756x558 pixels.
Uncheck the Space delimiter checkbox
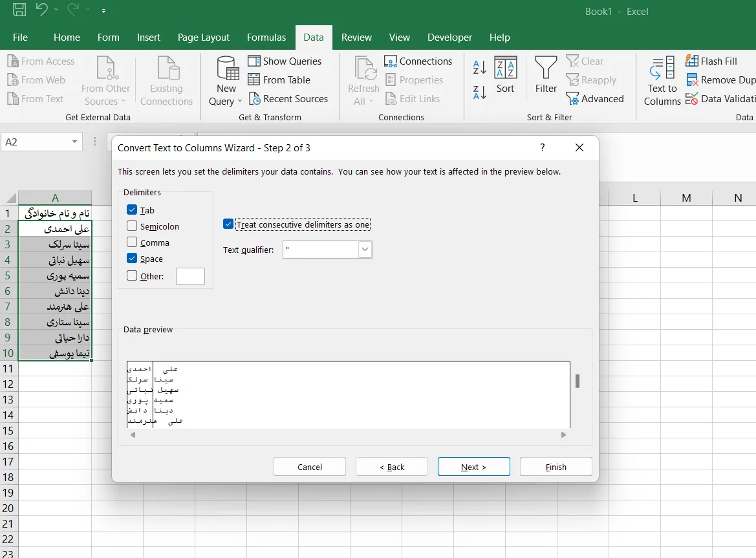click(x=132, y=258)
